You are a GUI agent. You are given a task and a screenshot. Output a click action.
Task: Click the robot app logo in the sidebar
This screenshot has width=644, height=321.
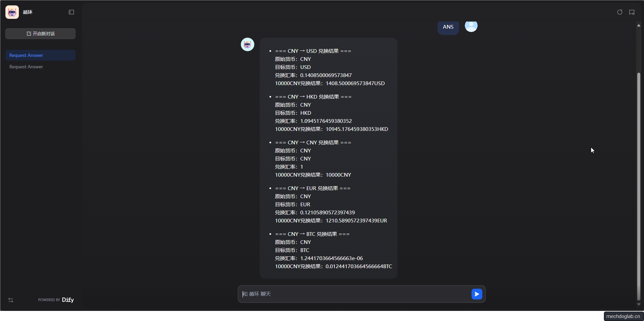click(x=12, y=12)
